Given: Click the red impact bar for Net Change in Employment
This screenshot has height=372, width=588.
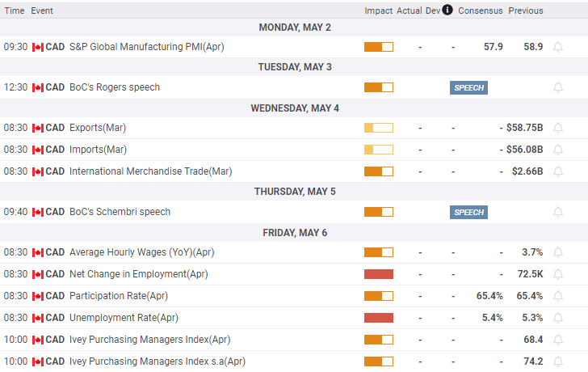Looking at the screenshot, I should point(378,274).
